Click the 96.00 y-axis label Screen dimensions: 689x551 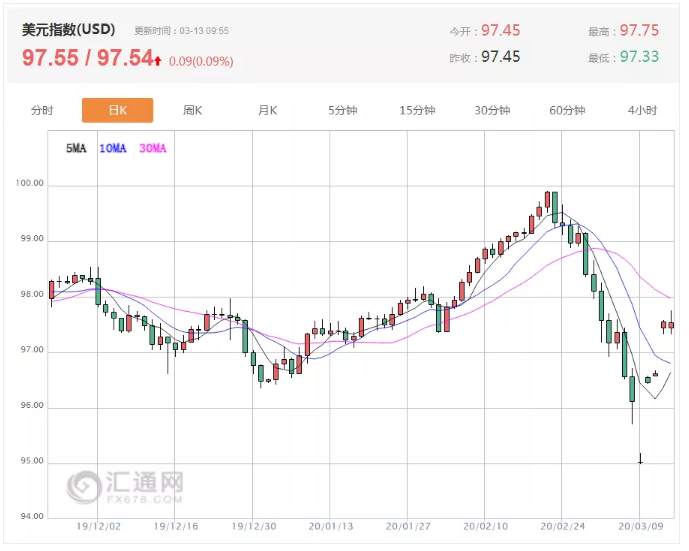pyautogui.click(x=32, y=405)
